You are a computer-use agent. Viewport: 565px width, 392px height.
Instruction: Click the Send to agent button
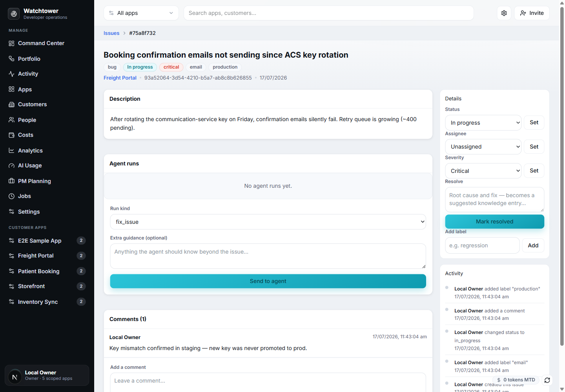pos(268,281)
